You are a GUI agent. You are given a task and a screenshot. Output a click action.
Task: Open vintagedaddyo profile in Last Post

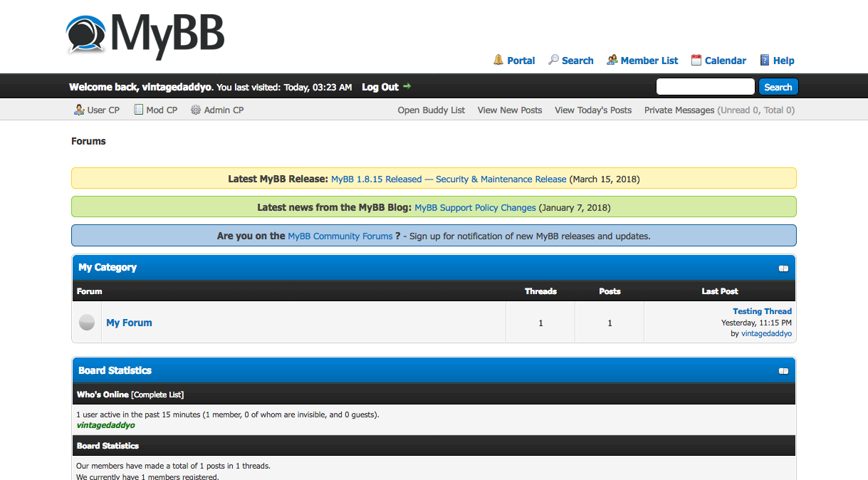(x=766, y=333)
